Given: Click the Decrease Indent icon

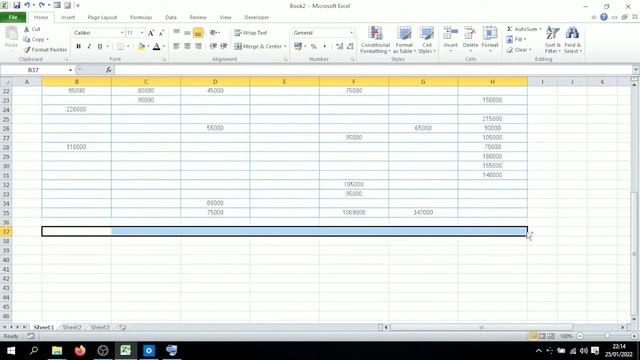Looking at the screenshot, I should [213, 46].
